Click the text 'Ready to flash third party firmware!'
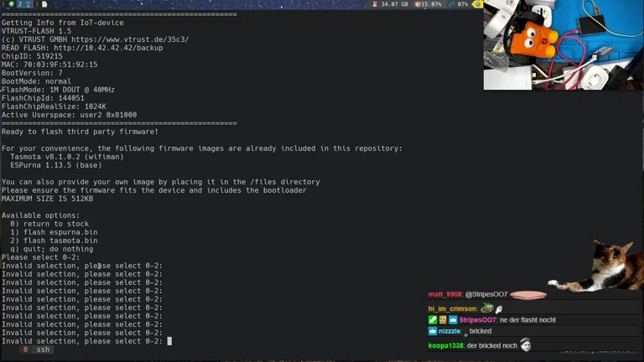Image resolution: width=644 pixels, height=362 pixels. click(80, 132)
